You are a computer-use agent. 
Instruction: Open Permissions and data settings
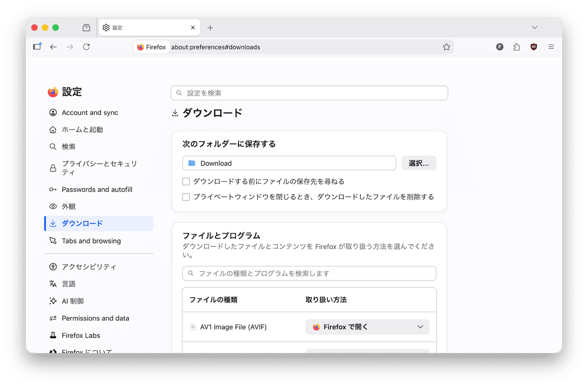click(99, 318)
